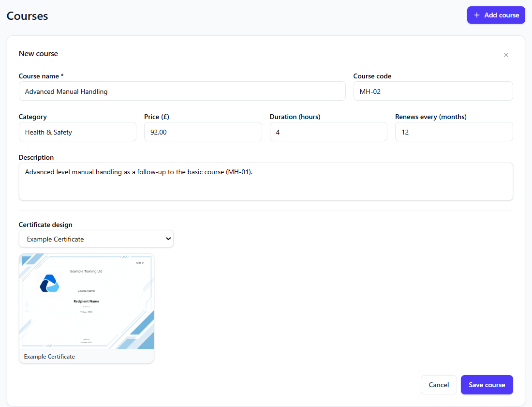Click the Course name input field
This screenshot has height=407, width=532.
pos(182,91)
